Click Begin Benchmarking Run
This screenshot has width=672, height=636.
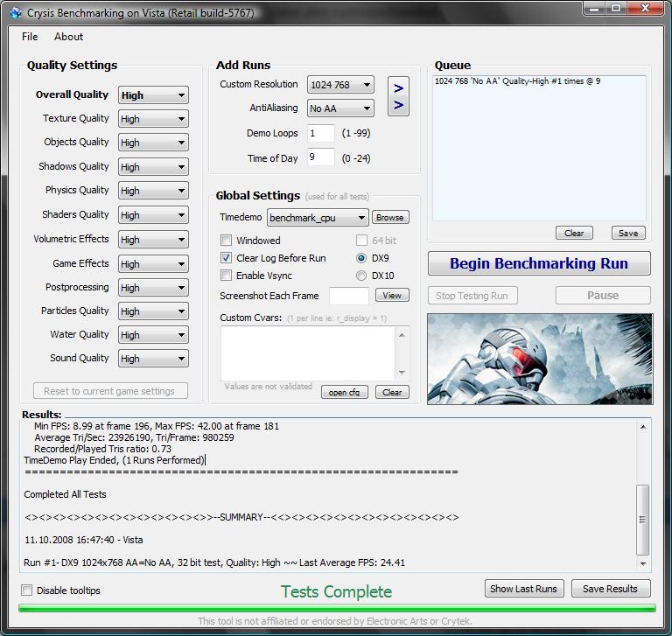click(x=539, y=263)
